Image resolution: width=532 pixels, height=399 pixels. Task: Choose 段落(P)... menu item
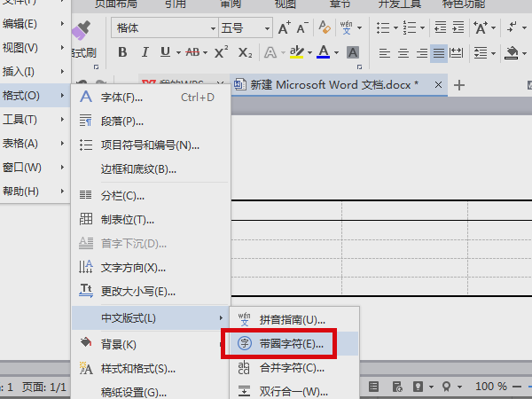pyautogui.click(x=151, y=121)
